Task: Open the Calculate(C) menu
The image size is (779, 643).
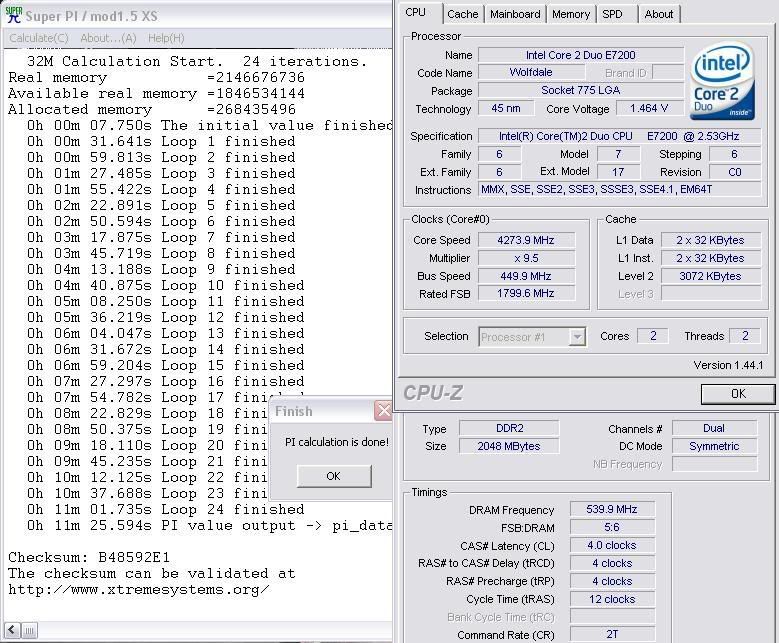Action: [x=39, y=38]
